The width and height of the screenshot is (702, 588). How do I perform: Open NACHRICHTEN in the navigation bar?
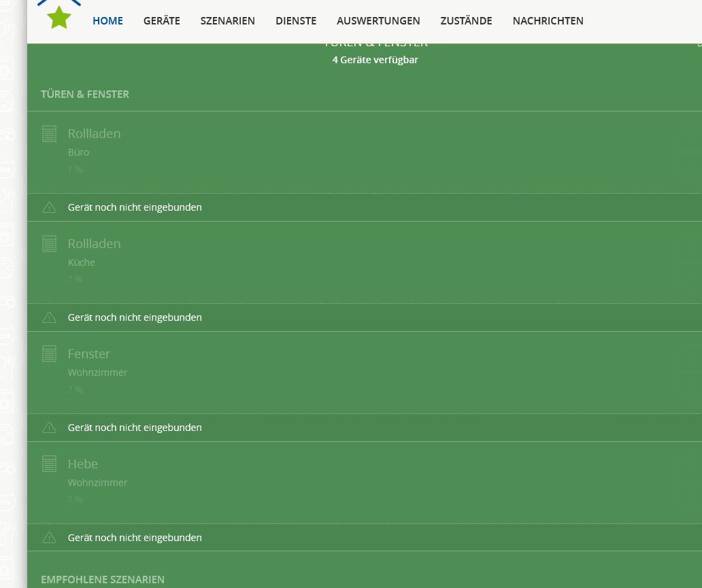click(x=548, y=21)
